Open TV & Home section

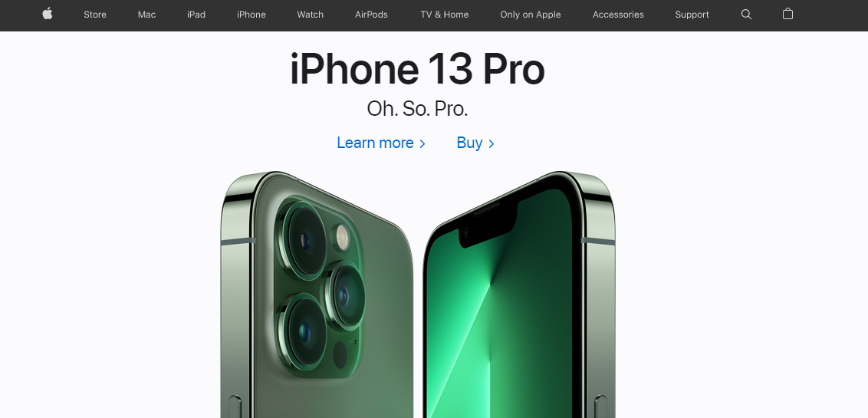click(x=445, y=15)
